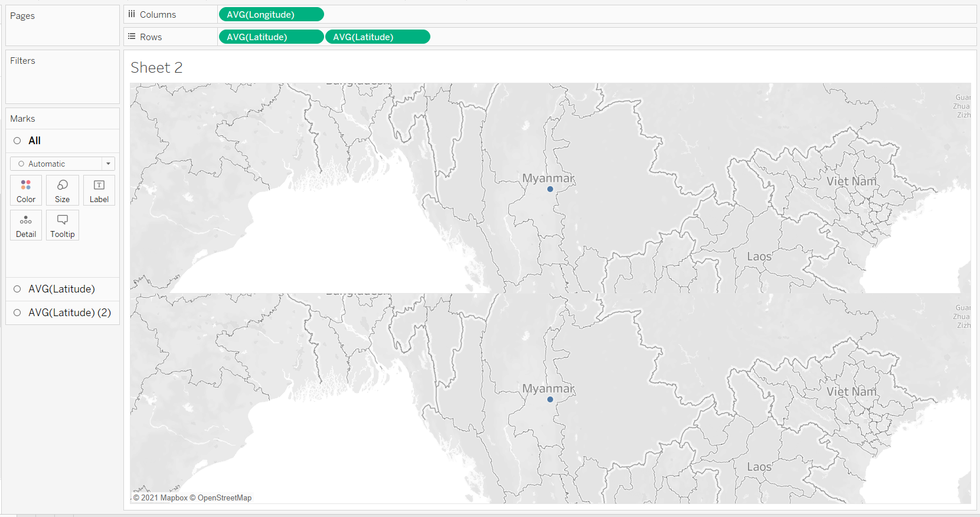Open the Label marks card
This screenshot has width=980, height=517.
(x=99, y=190)
